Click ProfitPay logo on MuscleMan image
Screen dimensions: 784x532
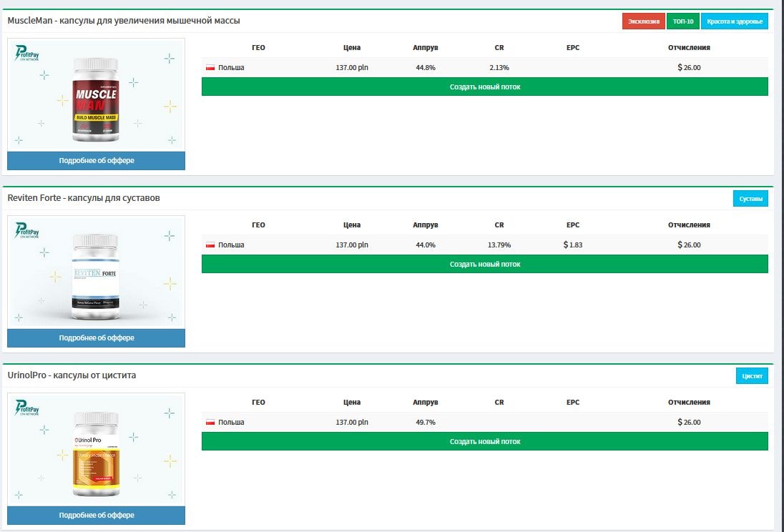point(27,53)
